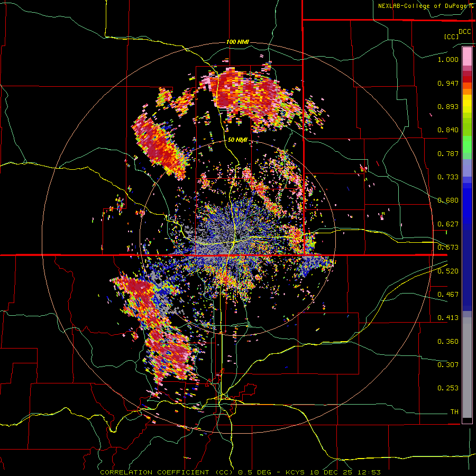Click the 50 NMI range ring label
This screenshot has width=476, height=476.
coord(237,140)
